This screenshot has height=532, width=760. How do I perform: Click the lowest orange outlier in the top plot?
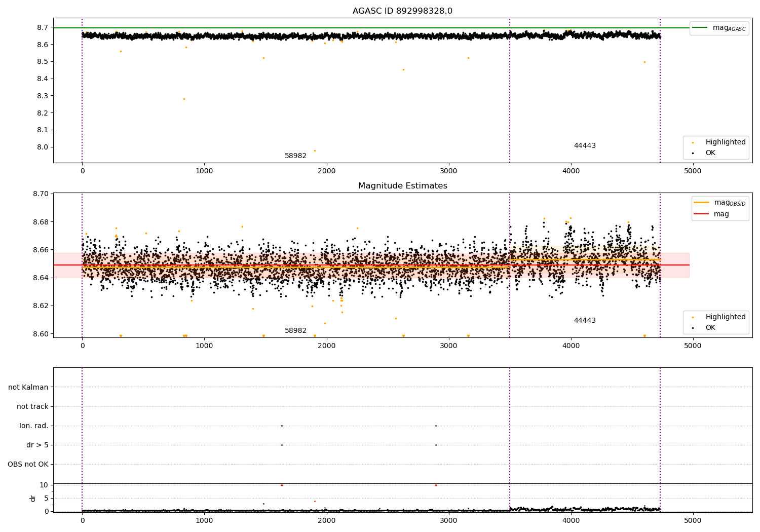(x=315, y=150)
